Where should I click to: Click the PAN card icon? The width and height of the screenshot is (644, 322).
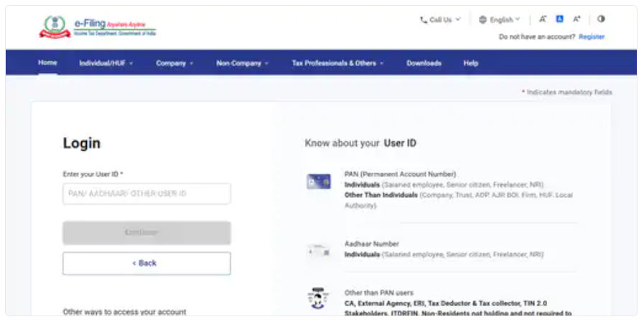click(318, 182)
